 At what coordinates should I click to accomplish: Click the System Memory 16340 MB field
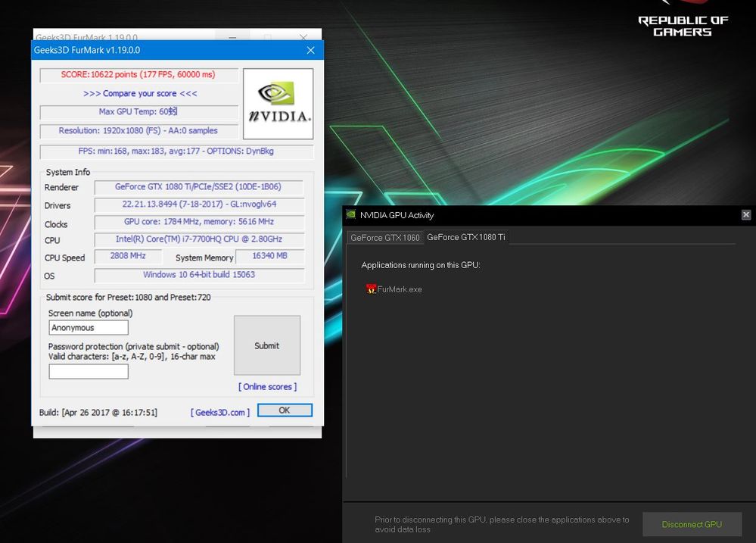coord(270,256)
